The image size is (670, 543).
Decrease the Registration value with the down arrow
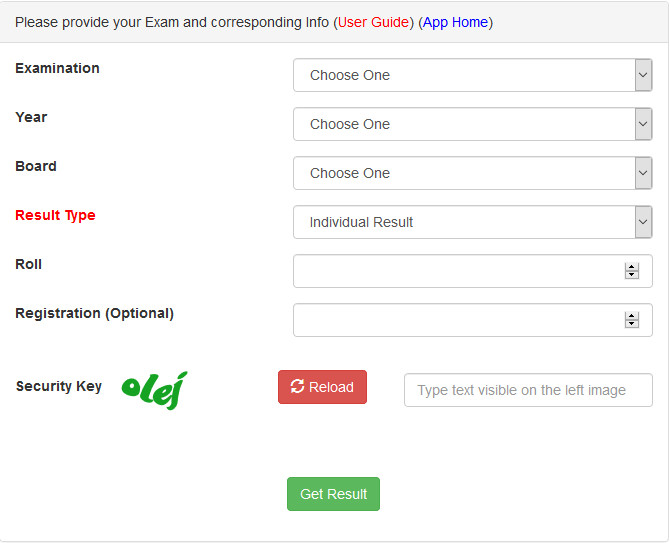pyautogui.click(x=631, y=324)
